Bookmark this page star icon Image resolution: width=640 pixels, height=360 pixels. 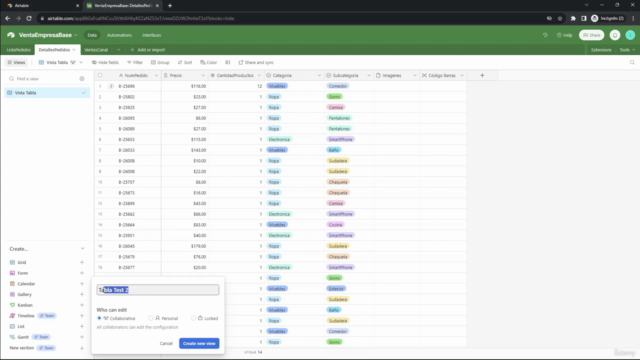[560, 18]
